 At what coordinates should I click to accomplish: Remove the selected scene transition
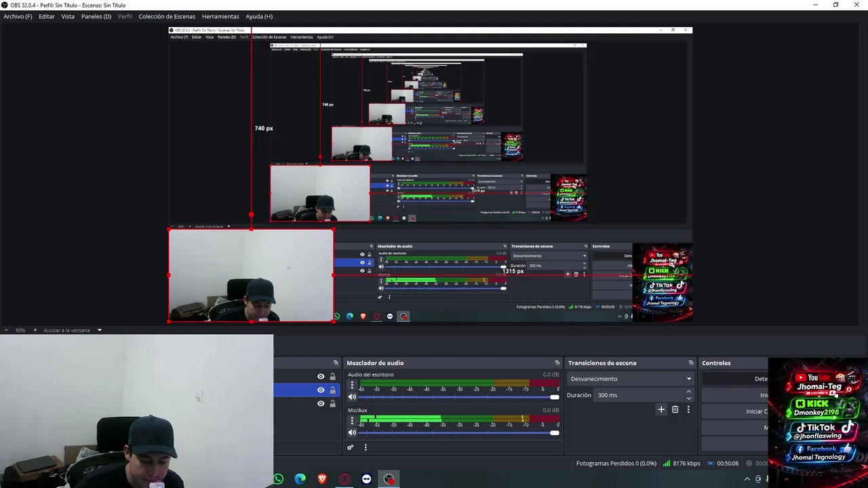[x=675, y=409]
